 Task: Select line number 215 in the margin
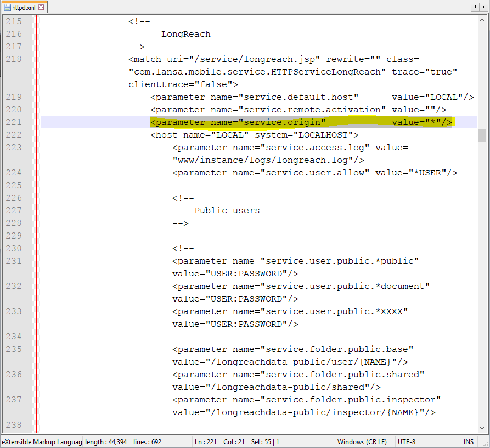point(13,21)
